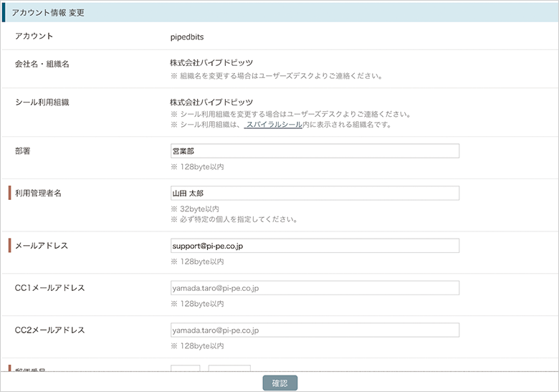This screenshot has height=392, width=559.
Task: Click company name text beside 会社名・組織名
Action: (x=211, y=63)
